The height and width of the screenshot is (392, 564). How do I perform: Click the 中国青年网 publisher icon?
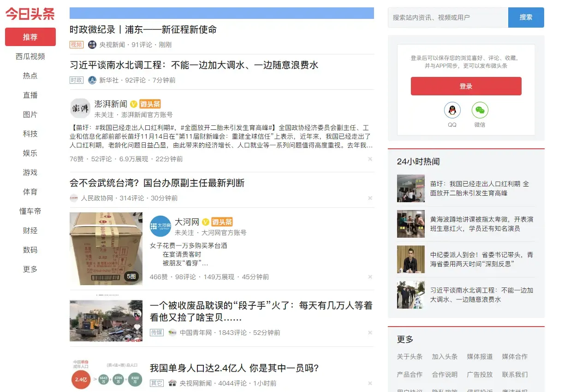pyautogui.click(x=172, y=332)
